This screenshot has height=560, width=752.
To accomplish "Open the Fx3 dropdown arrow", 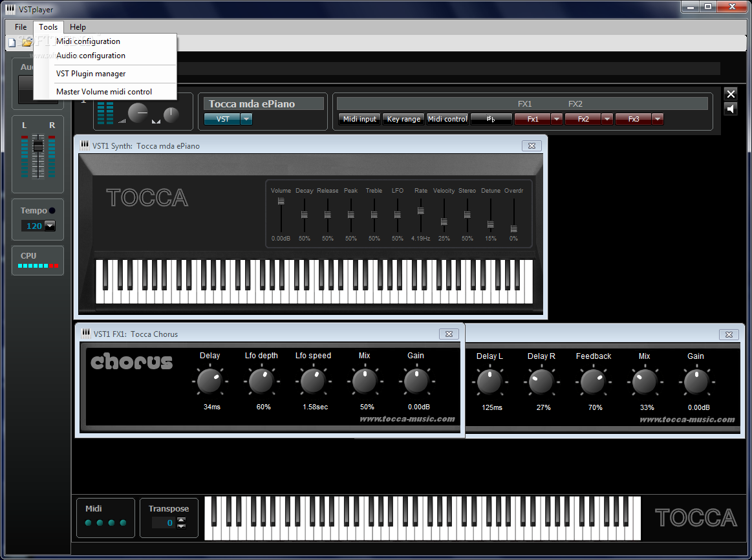I will pos(658,119).
